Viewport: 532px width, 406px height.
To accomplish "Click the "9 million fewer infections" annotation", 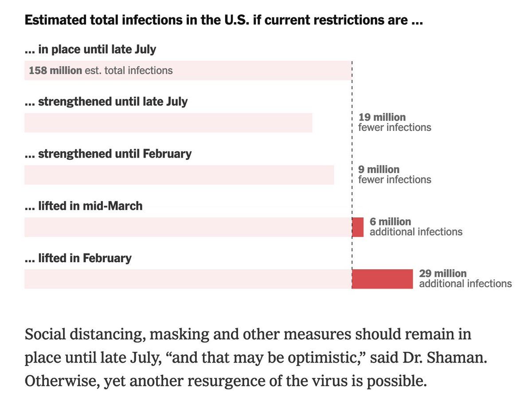I will click(394, 174).
